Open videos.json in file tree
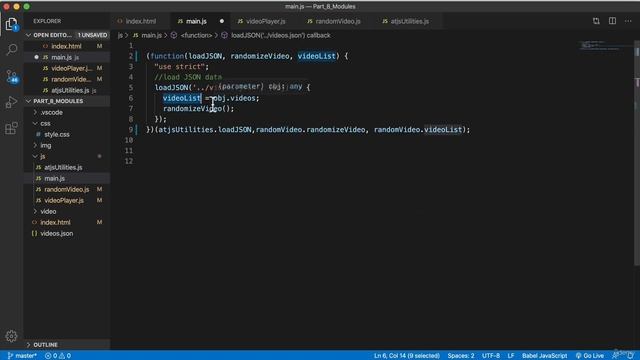 (x=57, y=233)
